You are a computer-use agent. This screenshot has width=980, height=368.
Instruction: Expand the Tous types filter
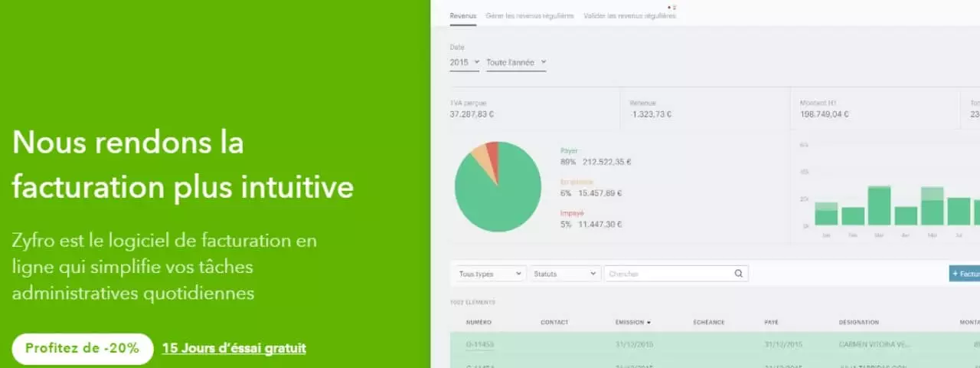pyautogui.click(x=488, y=273)
